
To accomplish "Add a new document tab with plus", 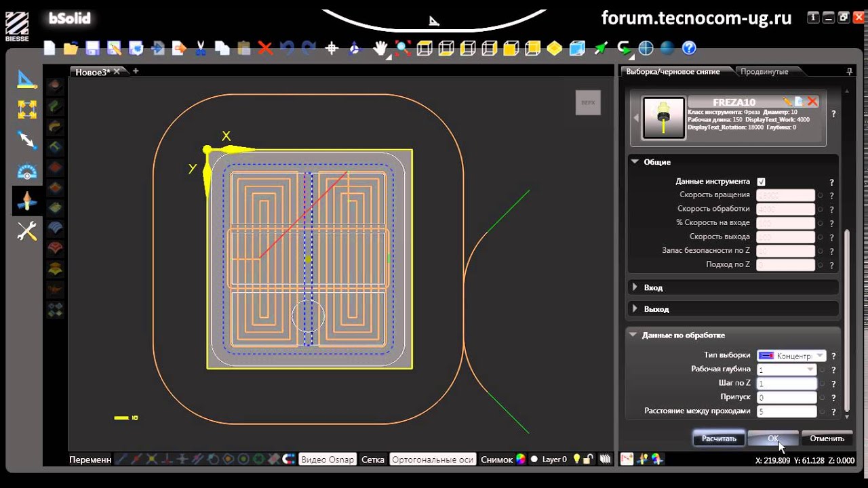I will tap(136, 70).
